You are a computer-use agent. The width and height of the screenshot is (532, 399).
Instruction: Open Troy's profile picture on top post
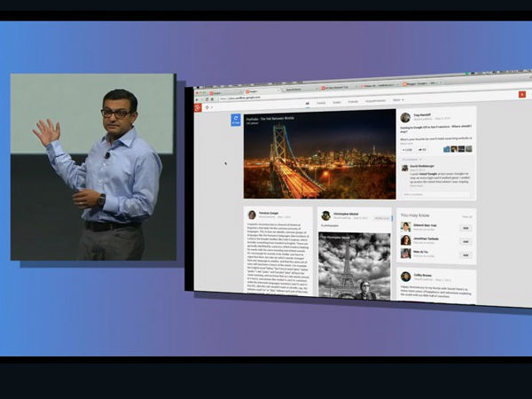pyautogui.click(x=405, y=118)
